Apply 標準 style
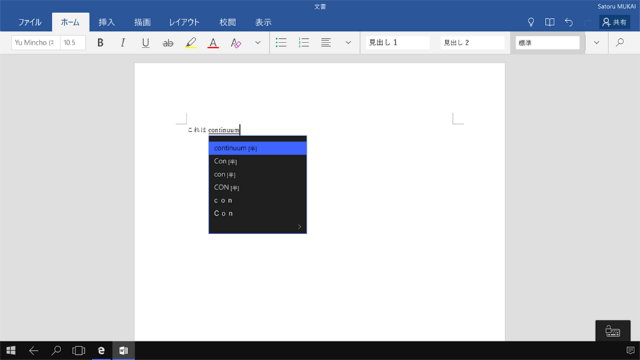 click(x=547, y=43)
